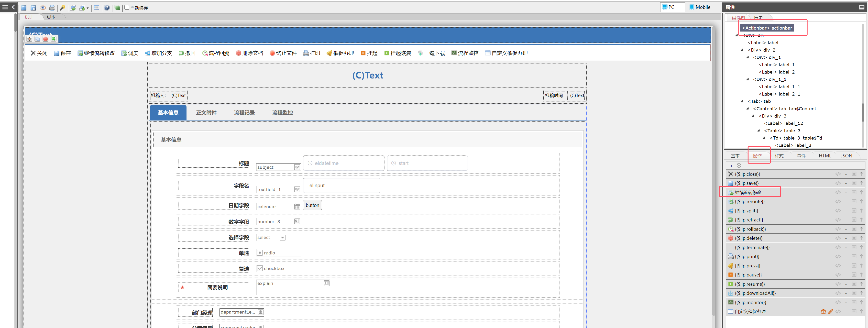The width and height of the screenshot is (868, 328).
Task: Switch to the 脚本 tab
Action: 51,17
